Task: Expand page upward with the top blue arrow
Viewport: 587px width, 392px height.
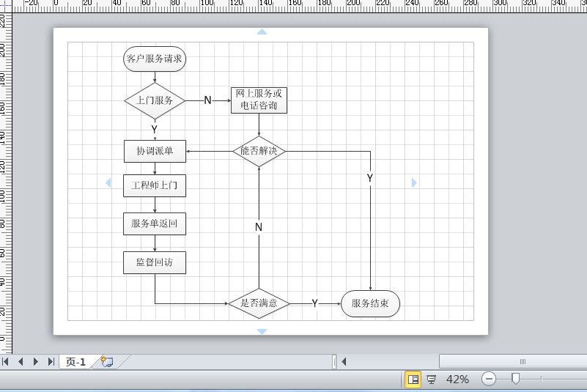Action: [262, 32]
